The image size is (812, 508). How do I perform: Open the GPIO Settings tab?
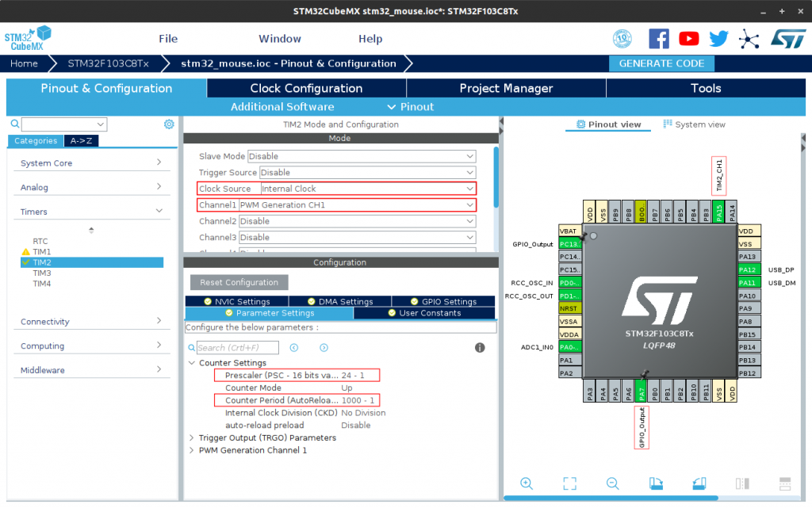[443, 301]
